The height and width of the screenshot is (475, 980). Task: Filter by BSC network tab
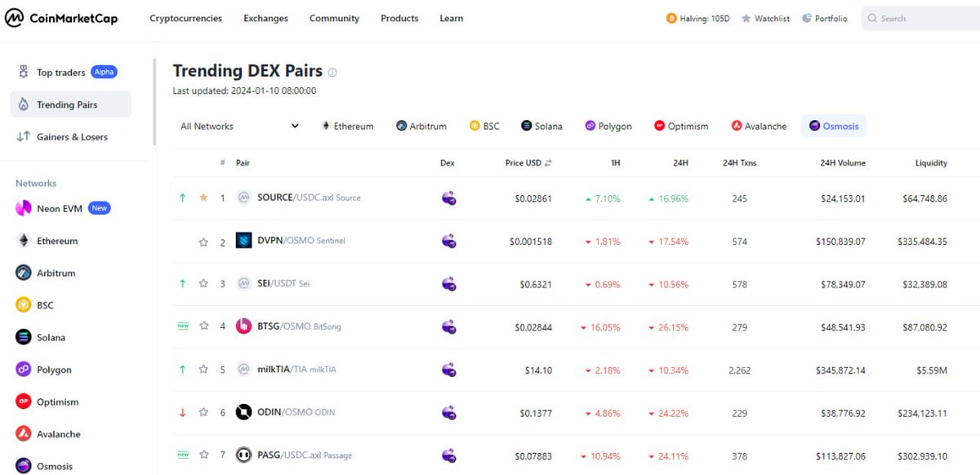click(484, 126)
